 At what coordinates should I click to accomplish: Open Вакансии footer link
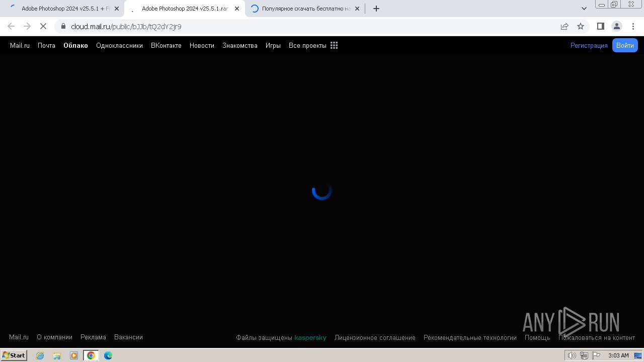[128, 337]
